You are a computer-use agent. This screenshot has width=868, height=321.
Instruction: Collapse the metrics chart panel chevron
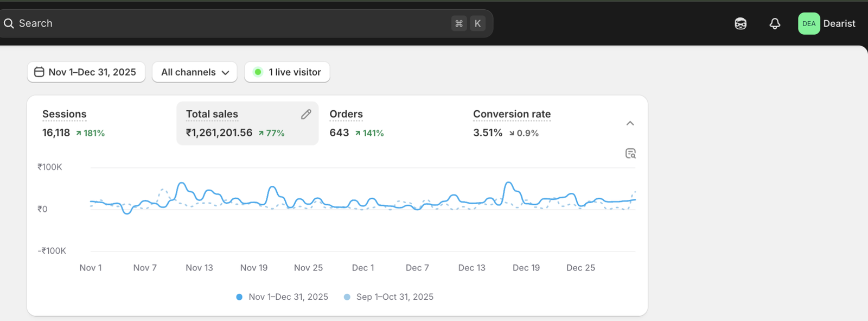point(630,123)
